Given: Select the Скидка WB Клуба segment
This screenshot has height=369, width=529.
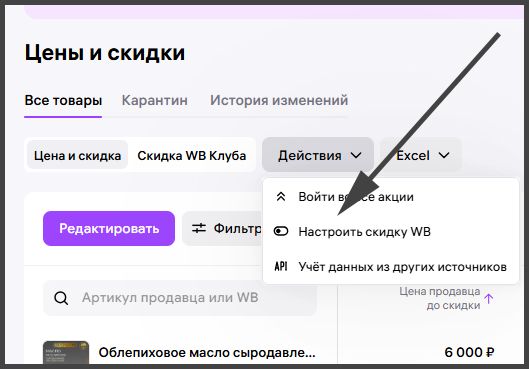Looking at the screenshot, I should [x=192, y=155].
